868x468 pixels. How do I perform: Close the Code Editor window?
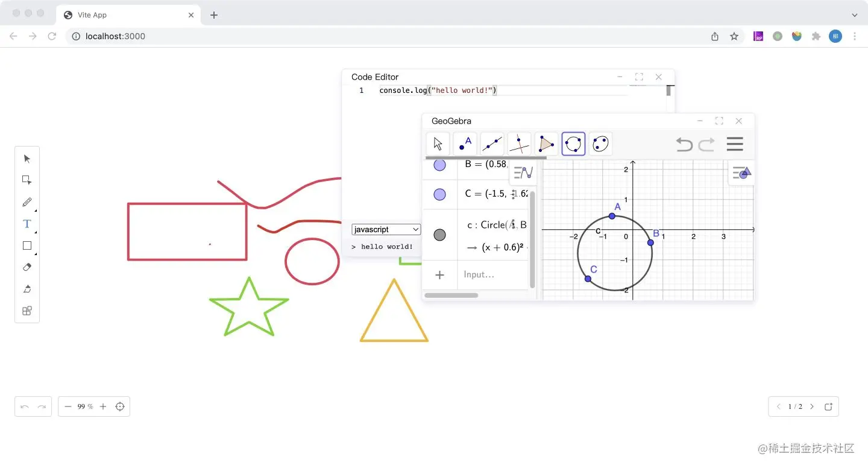click(658, 77)
